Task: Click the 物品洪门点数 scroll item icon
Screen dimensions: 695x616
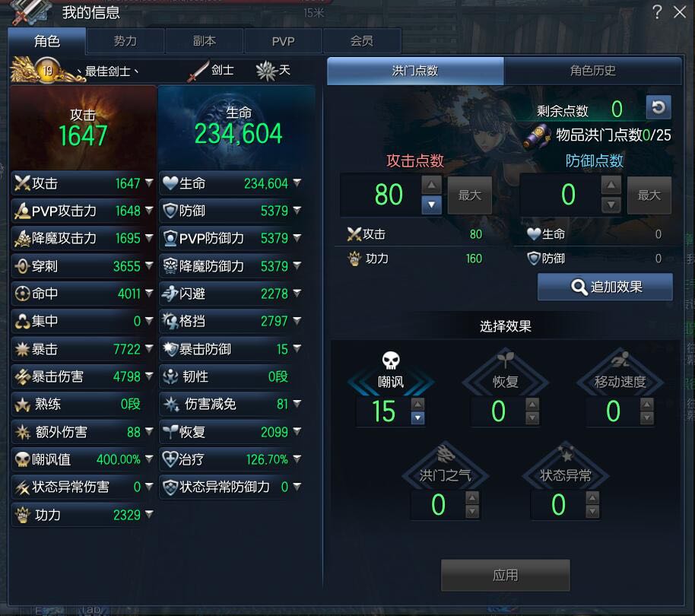Action: pos(537,136)
